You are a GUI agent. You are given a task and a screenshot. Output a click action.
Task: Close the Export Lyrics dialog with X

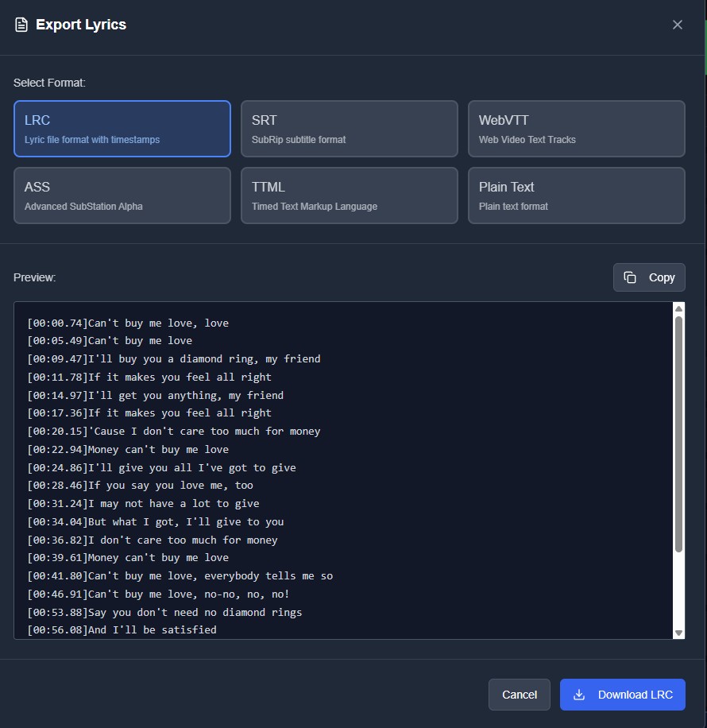(x=677, y=25)
